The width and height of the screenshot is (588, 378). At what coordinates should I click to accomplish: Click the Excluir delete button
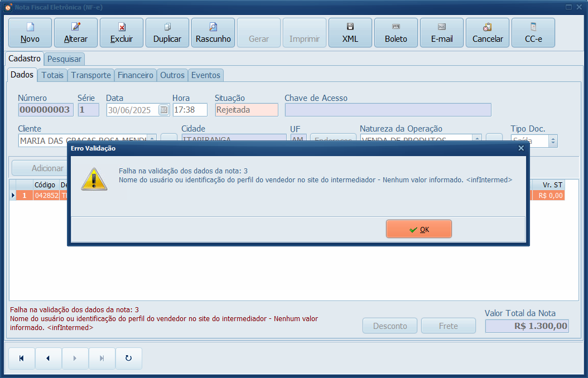pyautogui.click(x=122, y=32)
